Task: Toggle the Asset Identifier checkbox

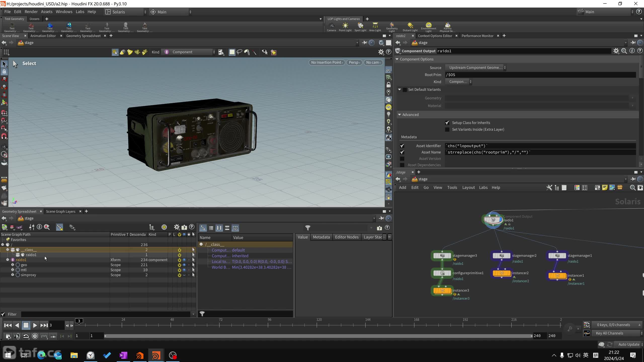Action: tap(402, 146)
